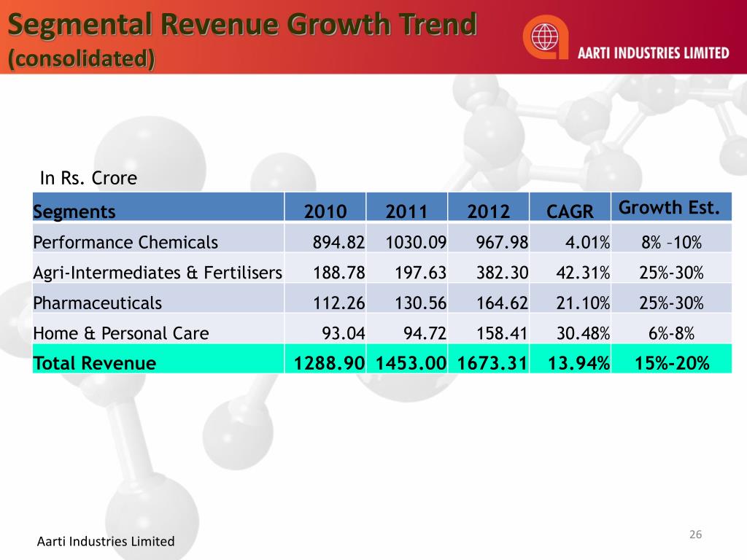The height and width of the screenshot is (560, 747).
Task: Select the '2011' column header
Action: (x=407, y=211)
